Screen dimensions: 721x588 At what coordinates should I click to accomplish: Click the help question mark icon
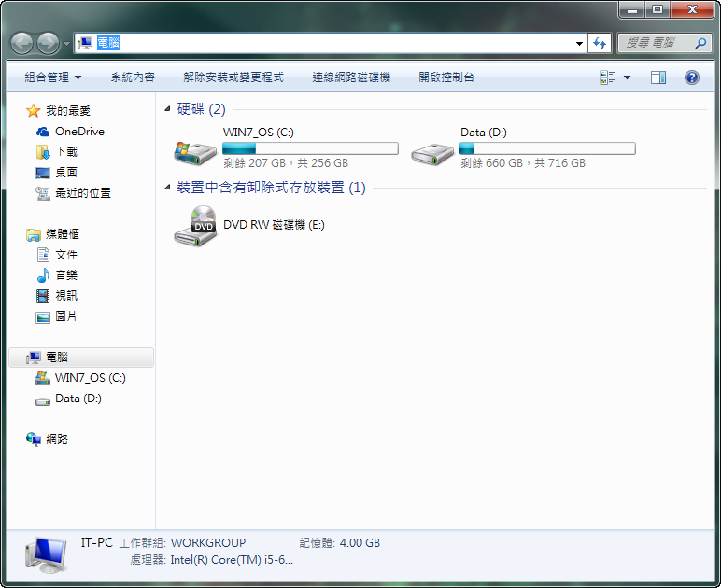(x=692, y=77)
